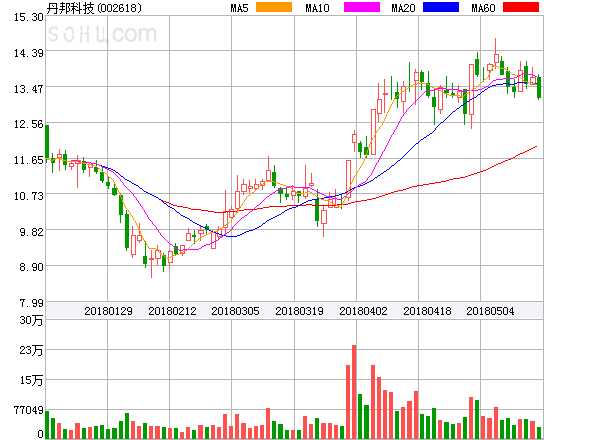Click the highest candlestick near 14.7 peak
The height and width of the screenshot is (440, 600).
pyautogui.click(x=496, y=56)
